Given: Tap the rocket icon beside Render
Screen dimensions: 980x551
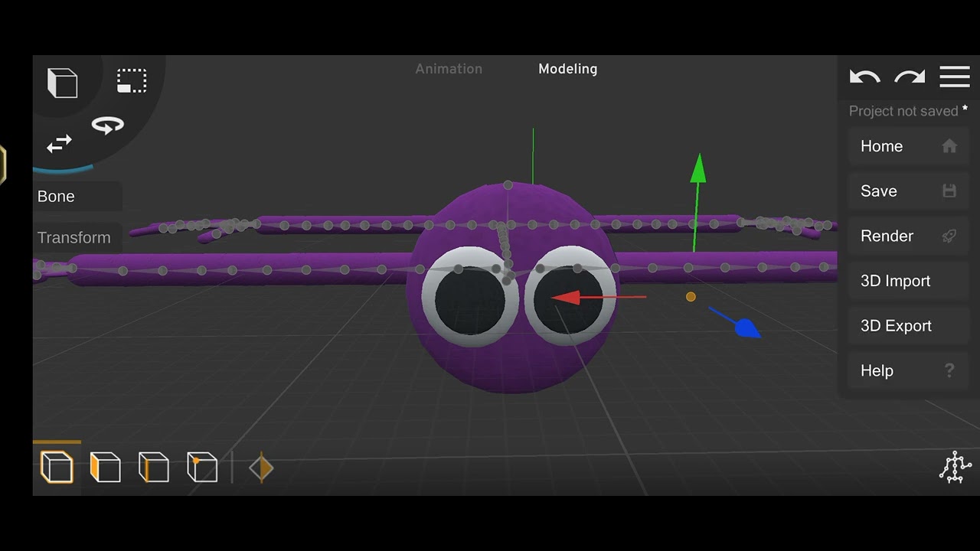Looking at the screenshot, I should tap(949, 236).
